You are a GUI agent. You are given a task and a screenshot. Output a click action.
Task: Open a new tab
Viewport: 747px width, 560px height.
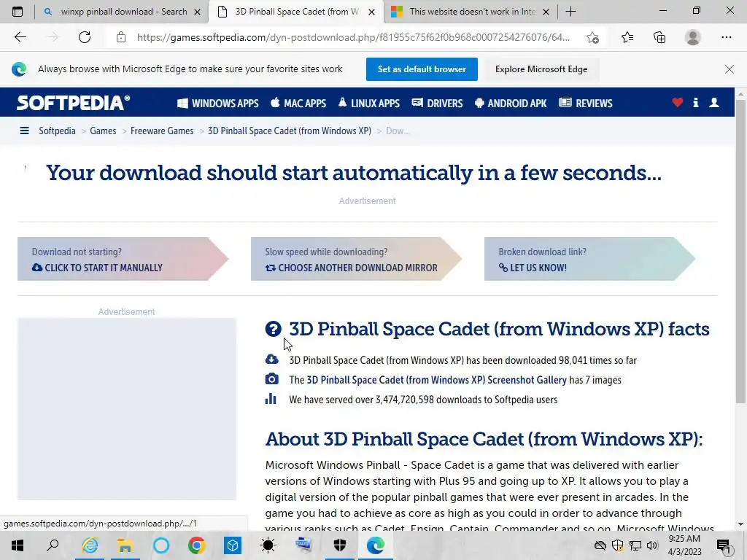point(570,12)
